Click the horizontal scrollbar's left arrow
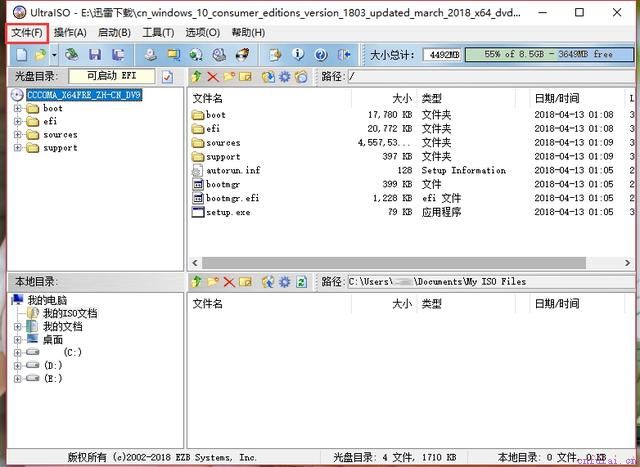The image size is (640, 467). (x=195, y=263)
